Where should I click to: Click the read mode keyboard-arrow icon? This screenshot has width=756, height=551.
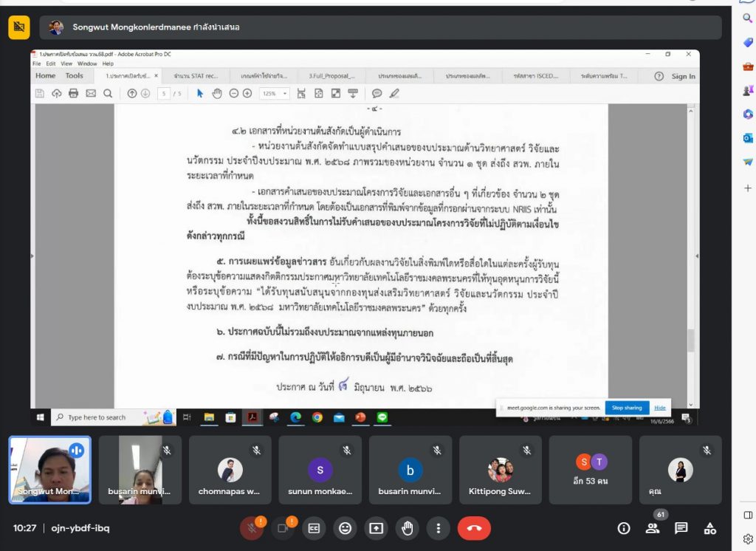(x=353, y=94)
